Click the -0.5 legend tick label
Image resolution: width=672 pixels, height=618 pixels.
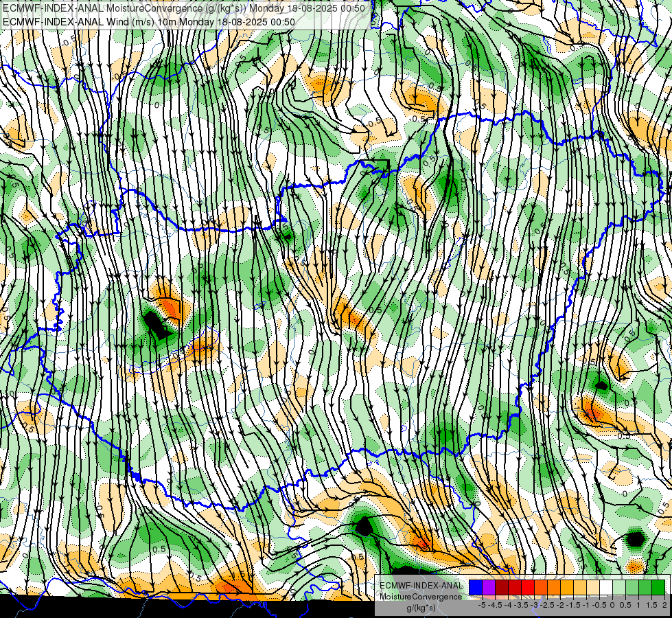coord(599,605)
